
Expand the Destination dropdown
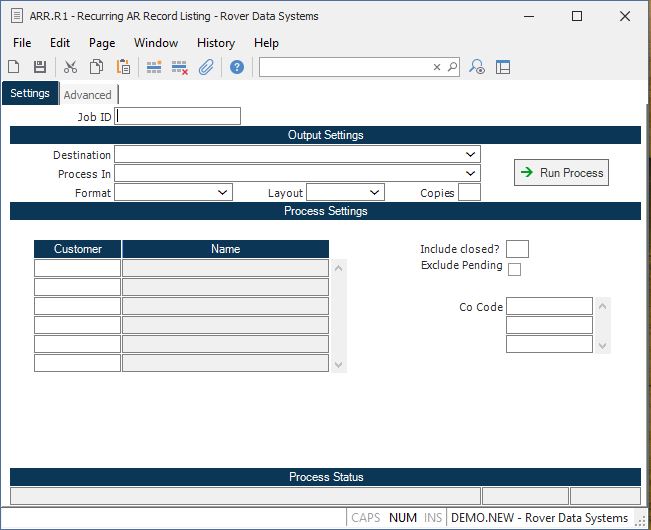[470, 155]
